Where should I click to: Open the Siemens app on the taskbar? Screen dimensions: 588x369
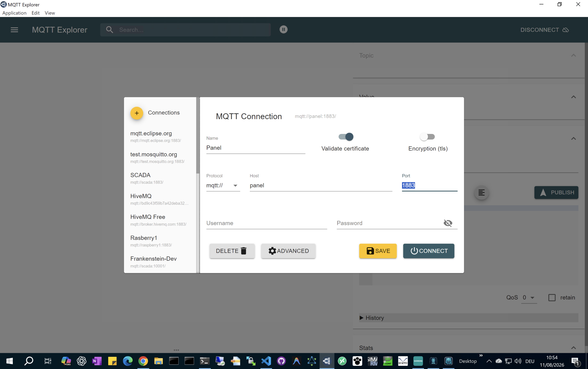pos(418,361)
